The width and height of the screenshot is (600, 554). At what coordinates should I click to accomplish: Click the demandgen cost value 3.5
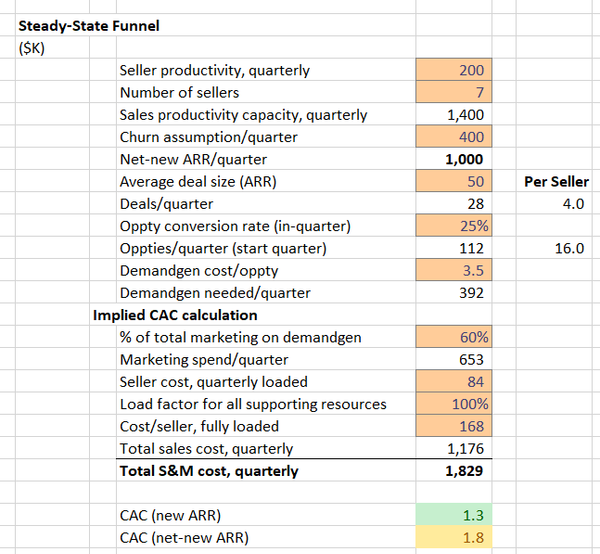pos(454,270)
